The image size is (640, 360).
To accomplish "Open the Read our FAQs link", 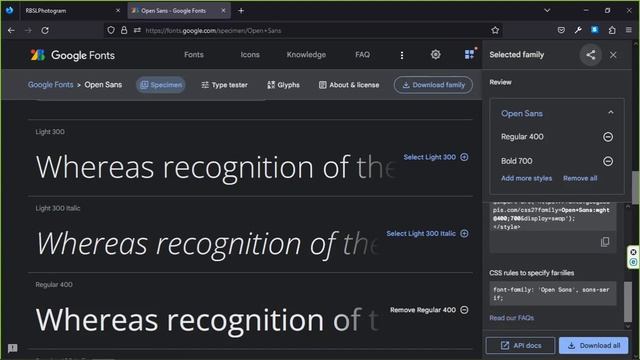I will (511, 318).
